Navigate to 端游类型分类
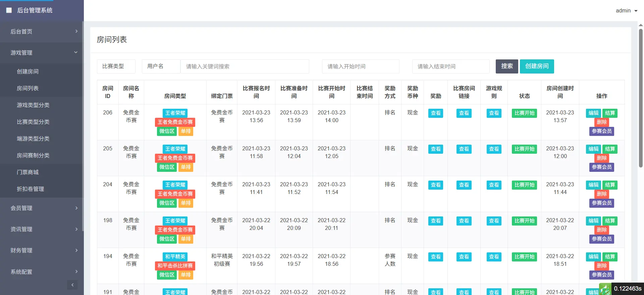The image size is (644, 295). [x=42, y=139]
